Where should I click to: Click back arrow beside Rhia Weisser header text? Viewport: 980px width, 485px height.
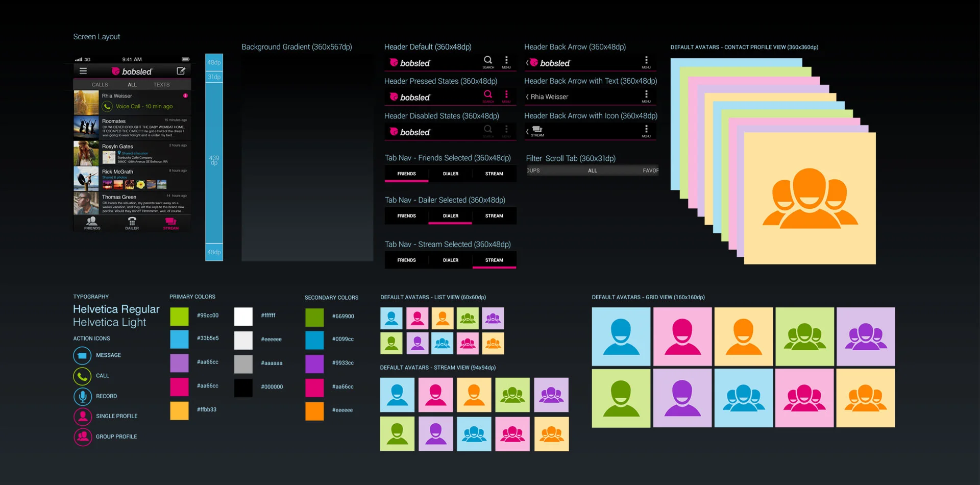[527, 96]
